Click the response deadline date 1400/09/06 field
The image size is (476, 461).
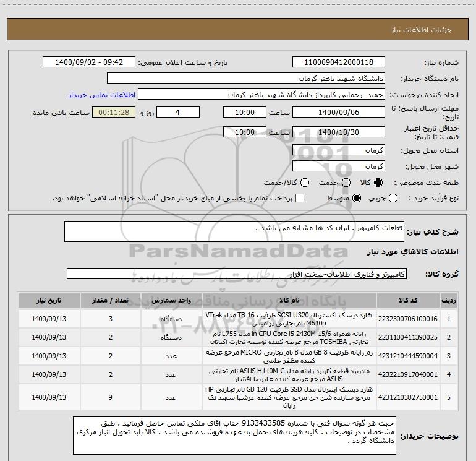pyautogui.click(x=339, y=112)
